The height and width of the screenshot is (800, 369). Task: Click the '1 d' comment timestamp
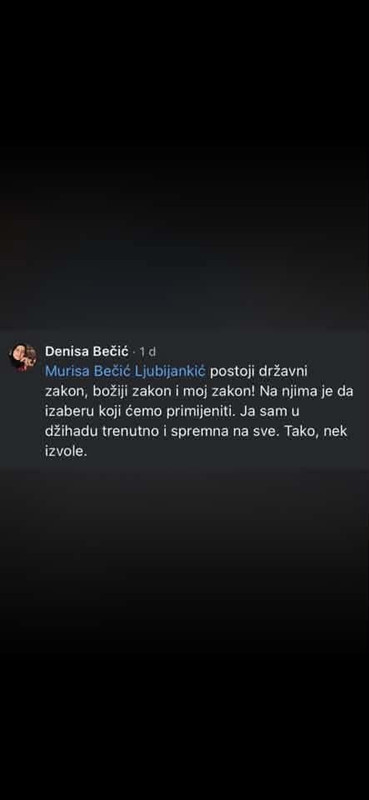coord(147,352)
